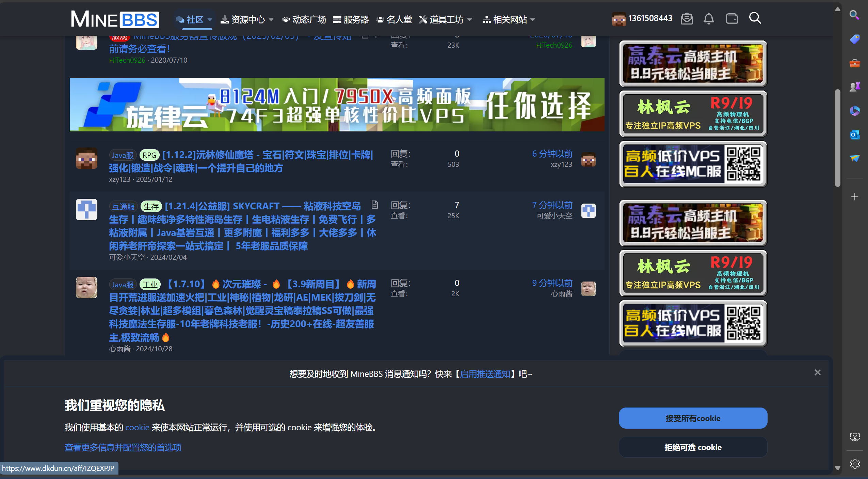Click HiTech0926 small avatar in last-reply column
Screen dimensions: 868x479
pos(588,41)
